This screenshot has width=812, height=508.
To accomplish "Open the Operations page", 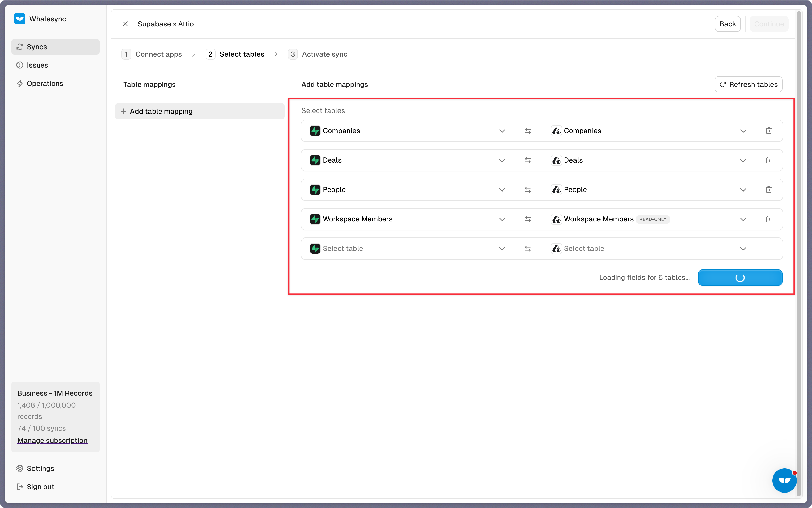I will 55,83.
